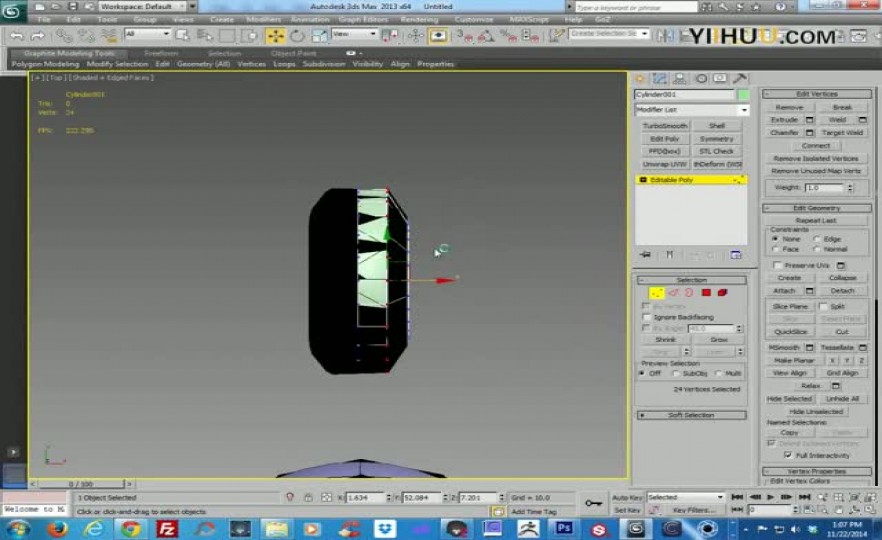Click the Target Weld button
882x540 pixels.
[x=842, y=133]
